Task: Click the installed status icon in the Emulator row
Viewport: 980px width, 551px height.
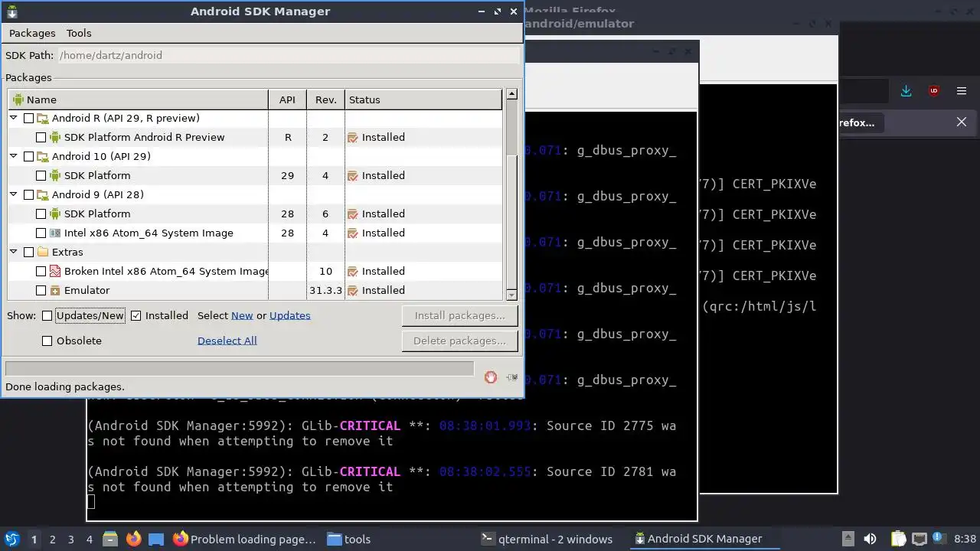Action: [352, 291]
